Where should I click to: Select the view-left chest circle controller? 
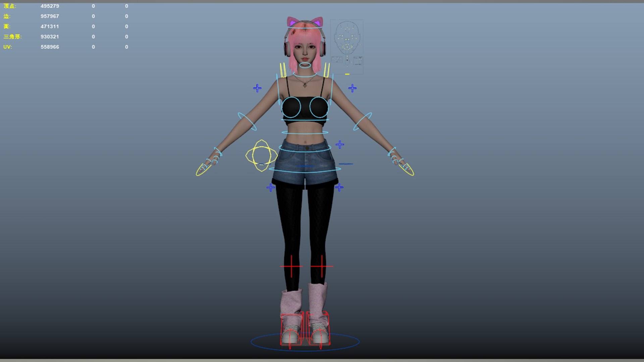point(291,107)
